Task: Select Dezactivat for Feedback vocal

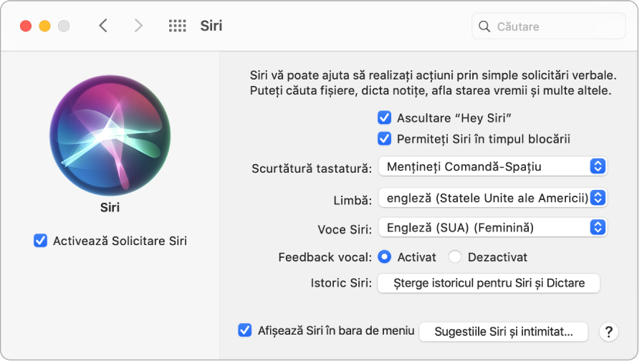Action: pyautogui.click(x=454, y=257)
